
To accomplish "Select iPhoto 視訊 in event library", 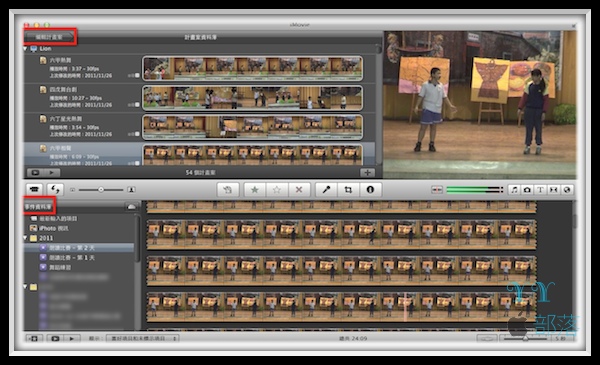I will (54, 228).
